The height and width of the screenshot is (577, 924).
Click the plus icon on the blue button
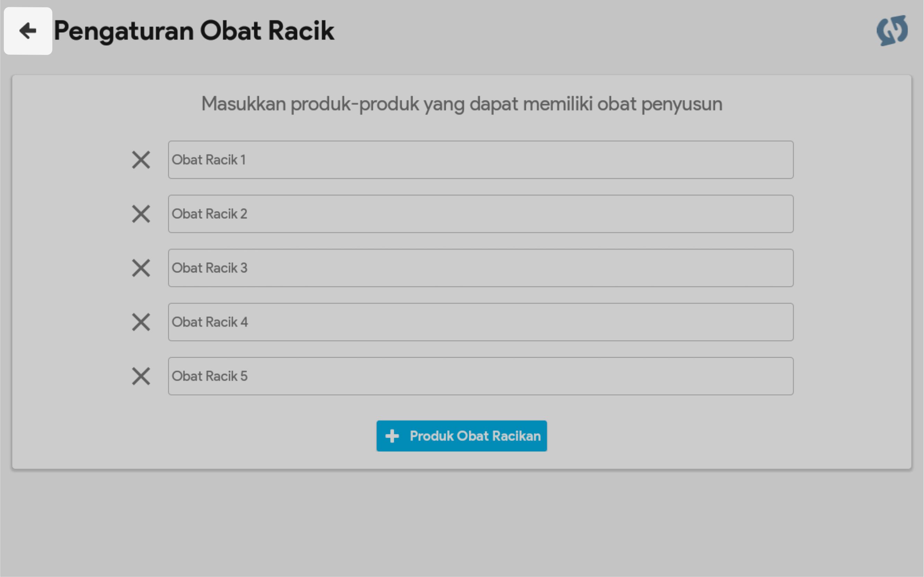click(392, 436)
